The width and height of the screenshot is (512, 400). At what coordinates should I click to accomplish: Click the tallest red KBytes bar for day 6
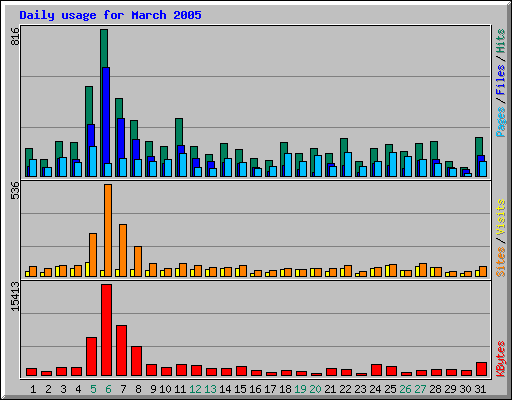coord(107,330)
